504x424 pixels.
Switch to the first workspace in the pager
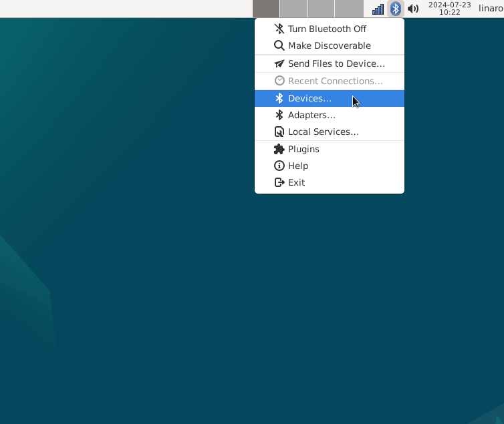click(266, 9)
